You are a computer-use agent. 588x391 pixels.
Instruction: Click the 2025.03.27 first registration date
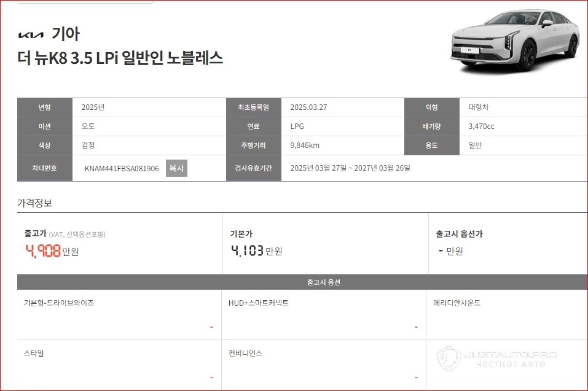coord(308,107)
